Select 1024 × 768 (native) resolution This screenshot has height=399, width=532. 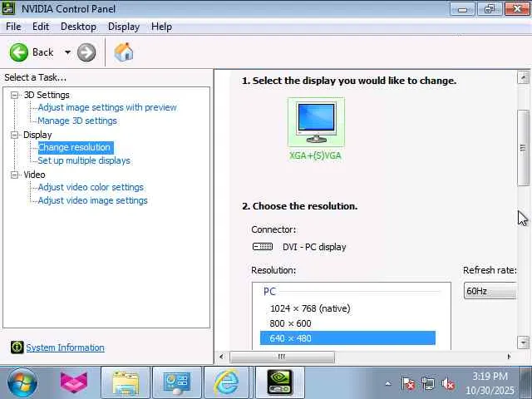(x=310, y=308)
